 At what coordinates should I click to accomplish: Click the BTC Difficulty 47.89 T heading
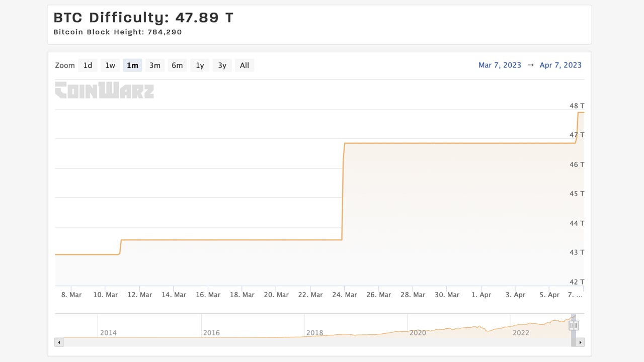pos(143,18)
